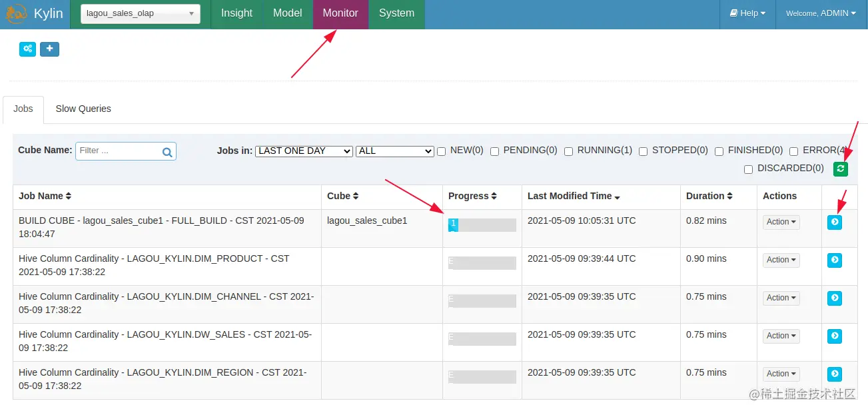
Task: Sort by Progress column arrows
Action: 494,197
